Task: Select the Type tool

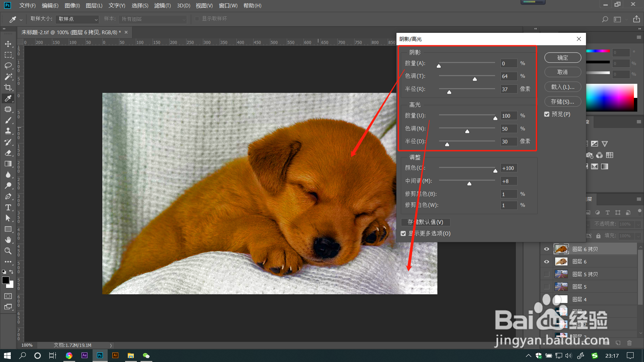Action: [x=8, y=207]
